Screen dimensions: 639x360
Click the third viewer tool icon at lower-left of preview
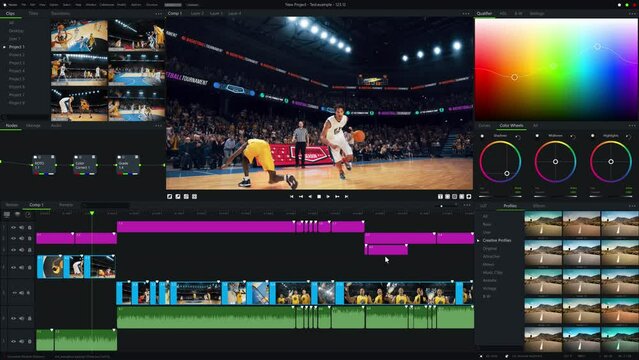(186, 197)
